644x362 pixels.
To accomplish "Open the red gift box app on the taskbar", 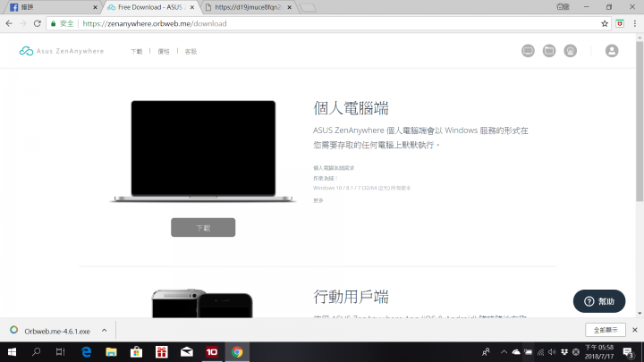I will pyautogui.click(x=161, y=352).
